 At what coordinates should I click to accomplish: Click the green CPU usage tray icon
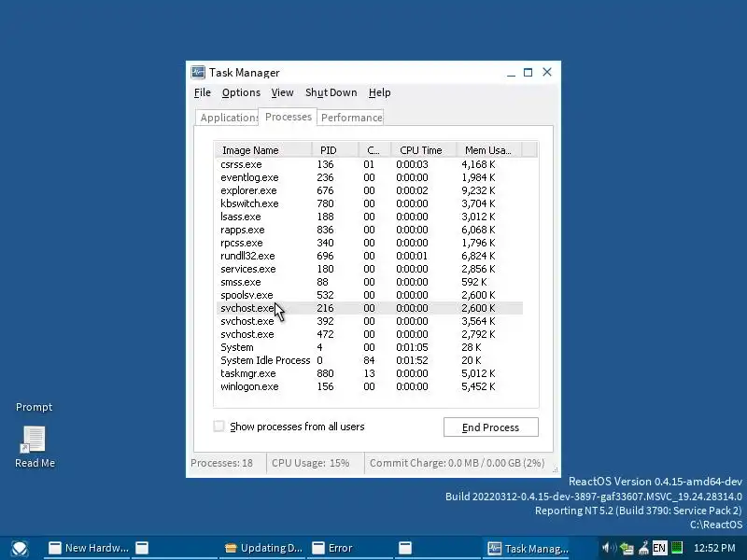click(676, 548)
